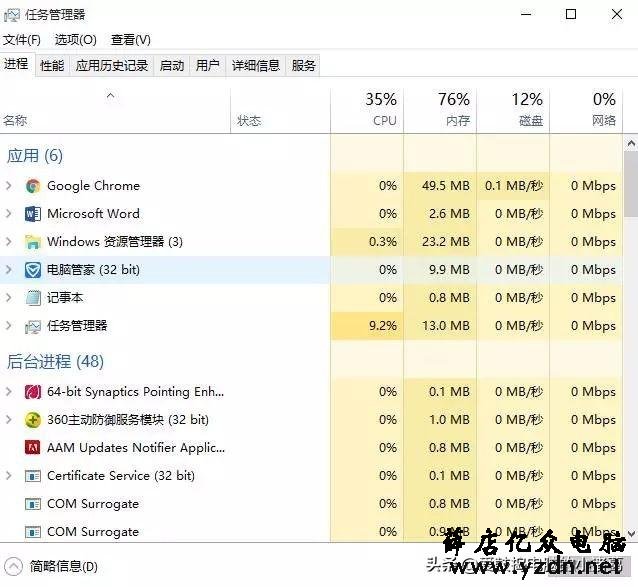
Task: Open the 选项(O) menu
Action: (x=76, y=40)
